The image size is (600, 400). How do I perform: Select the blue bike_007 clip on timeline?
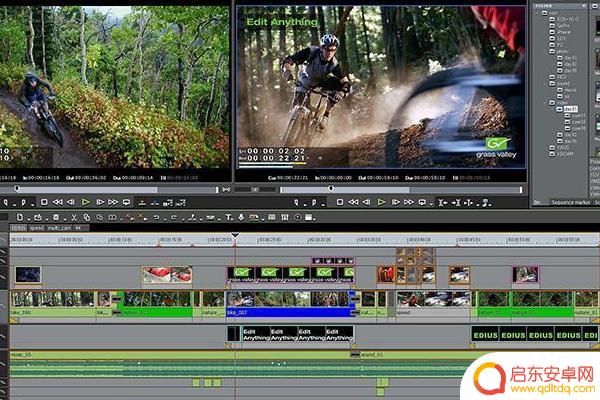[x=291, y=305]
